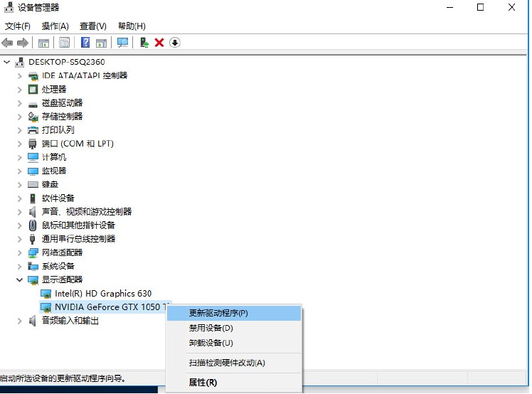This screenshot has width=532, height=394.
Task: Click the Properties sheet toolbar icon
Action: coord(64,43)
